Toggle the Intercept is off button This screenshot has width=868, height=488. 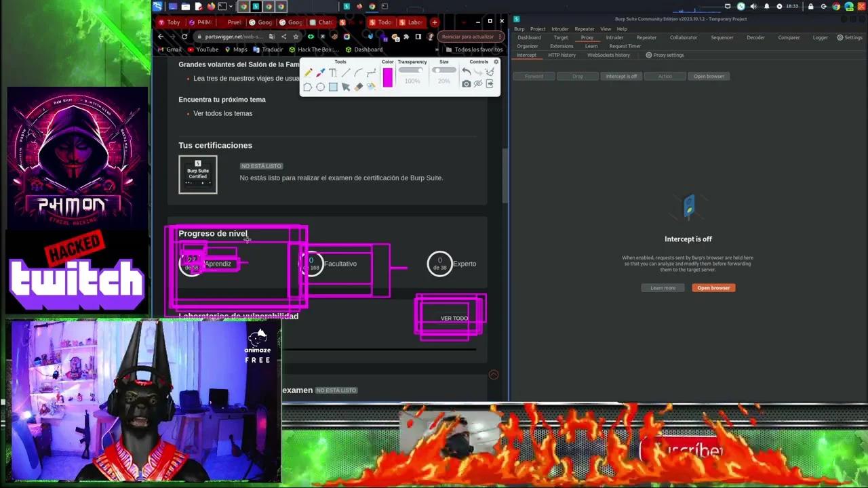621,76
